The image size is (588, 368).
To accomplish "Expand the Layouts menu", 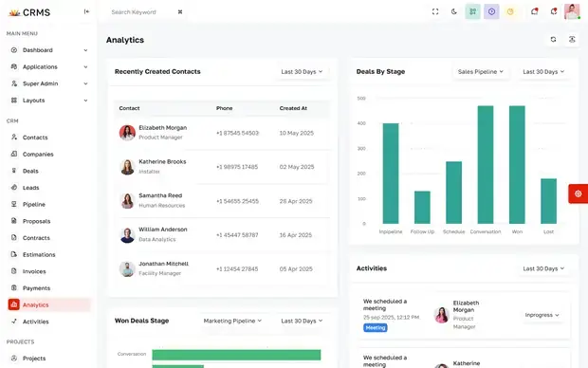I will click(48, 101).
